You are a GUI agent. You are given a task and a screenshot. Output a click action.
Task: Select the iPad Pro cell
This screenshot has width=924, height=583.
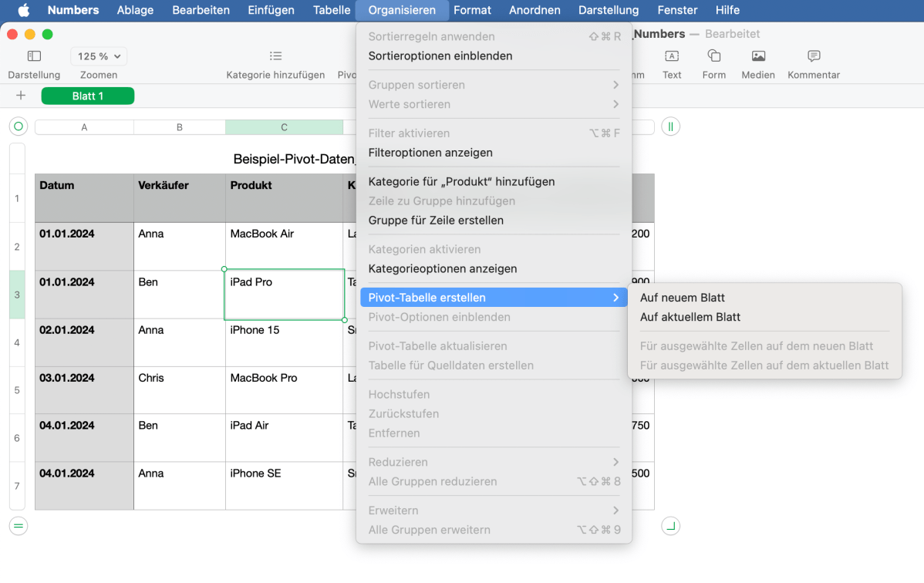[284, 295]
